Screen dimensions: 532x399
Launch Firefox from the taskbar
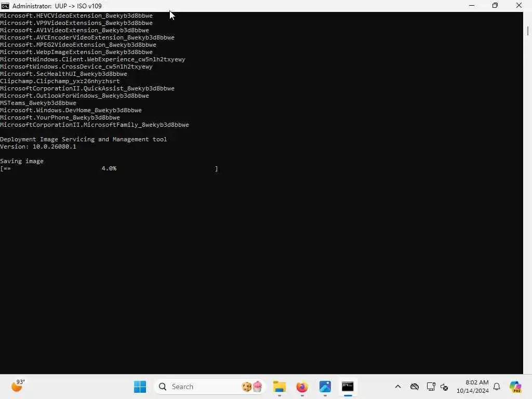[302, 387]
